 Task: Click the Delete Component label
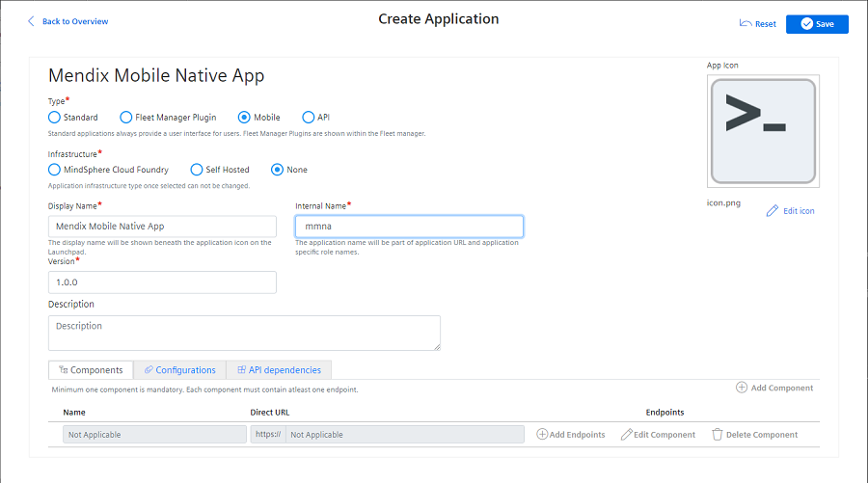[762, 434]
